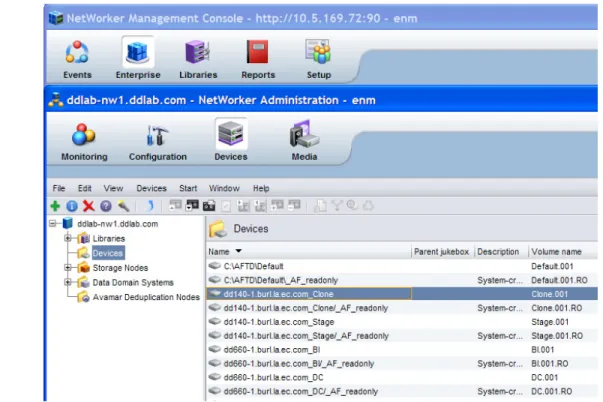
Task: Click device icon beside C:\AFTD\Default
Action: click(x=215, y=266)
